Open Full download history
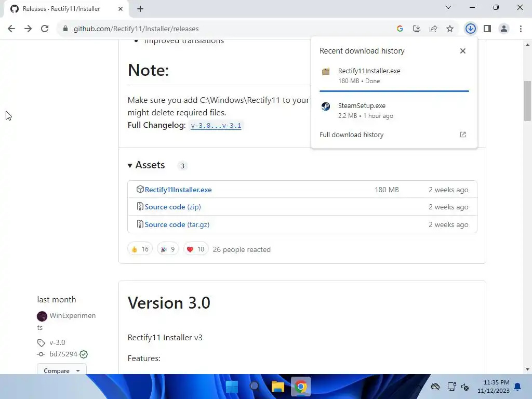Screen dimensions: 532x399 coord(352,135)
